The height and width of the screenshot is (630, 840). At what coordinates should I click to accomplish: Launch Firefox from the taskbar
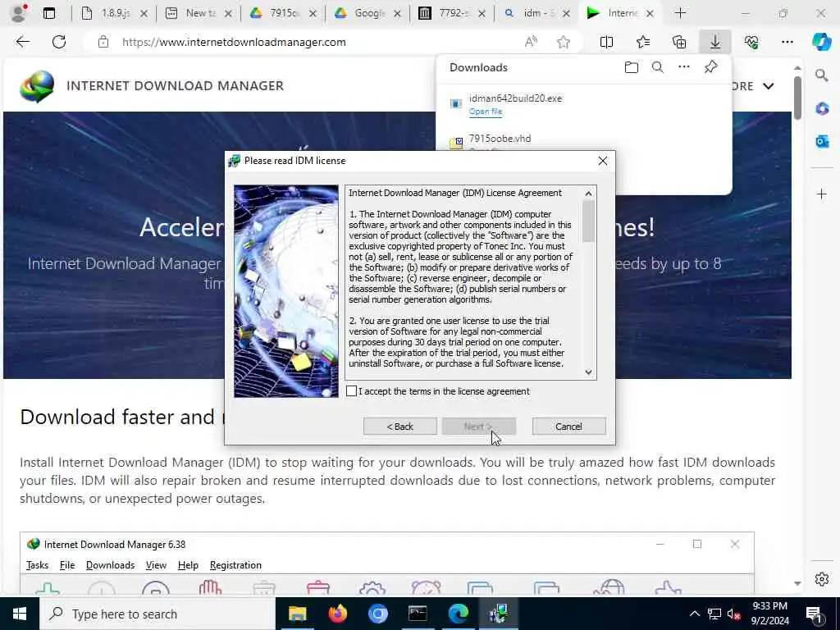(337, 614)
